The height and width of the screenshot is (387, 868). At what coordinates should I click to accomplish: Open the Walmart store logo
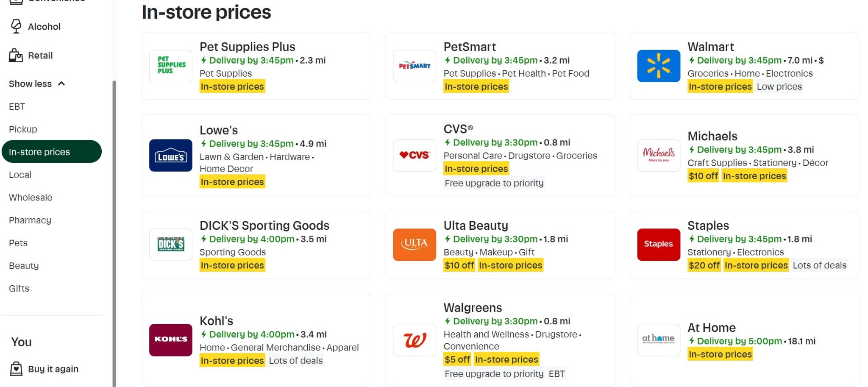click(x=659, y=66)
